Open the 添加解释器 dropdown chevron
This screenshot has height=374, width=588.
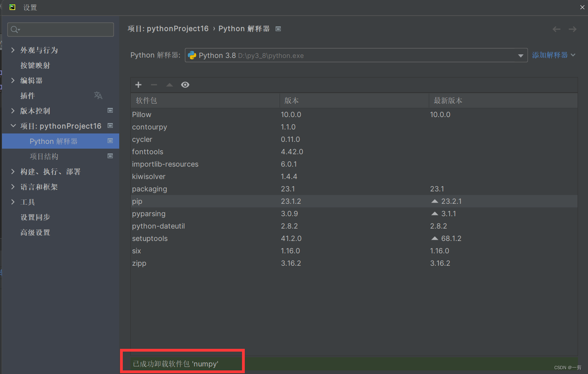tap(574, 55)
